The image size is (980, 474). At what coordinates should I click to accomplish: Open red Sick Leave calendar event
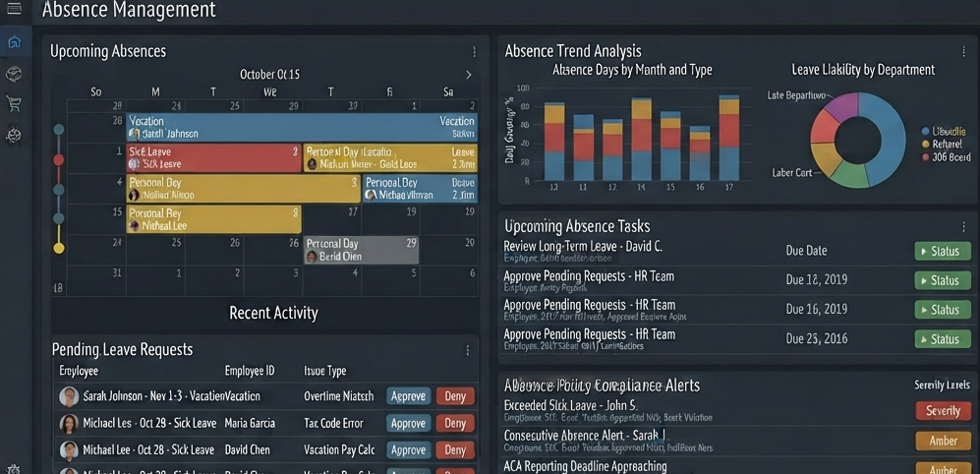213,158
